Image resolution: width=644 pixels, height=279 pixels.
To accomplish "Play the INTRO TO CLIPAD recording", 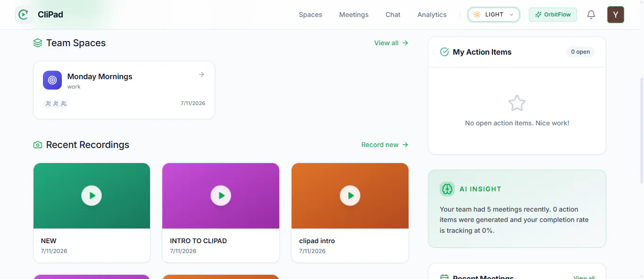I will point(221,196).
